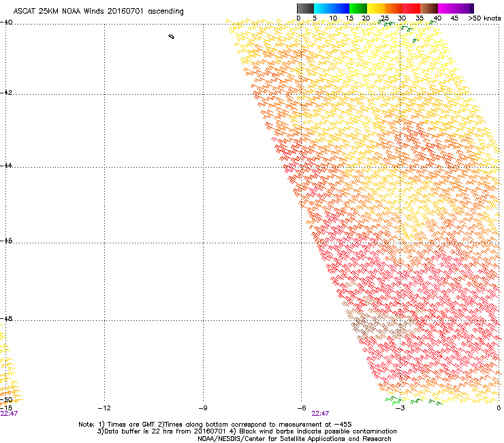Click the '-40' latitude axis label

(6, 22)
